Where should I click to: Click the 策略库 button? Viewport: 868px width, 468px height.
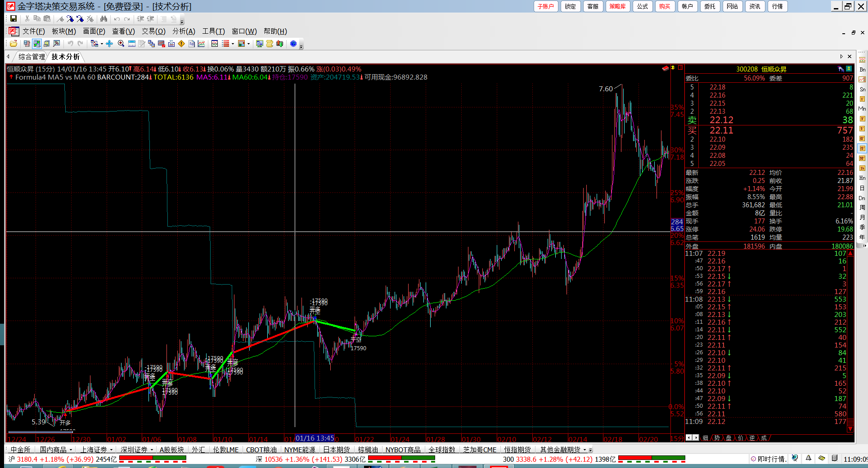pyautogui.click(x=617, y=6)
